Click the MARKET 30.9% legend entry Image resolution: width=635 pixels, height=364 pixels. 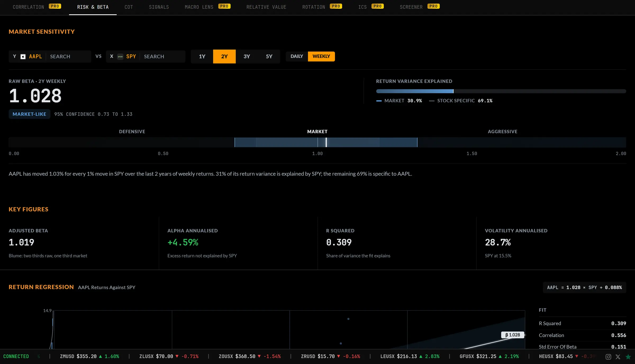399,101
